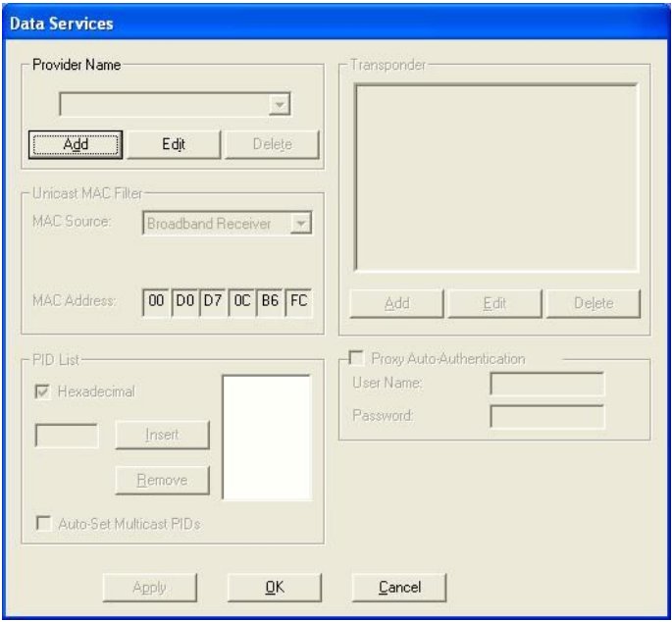
Task: Select MAC Address octet 0C
Action: (241, 302)
